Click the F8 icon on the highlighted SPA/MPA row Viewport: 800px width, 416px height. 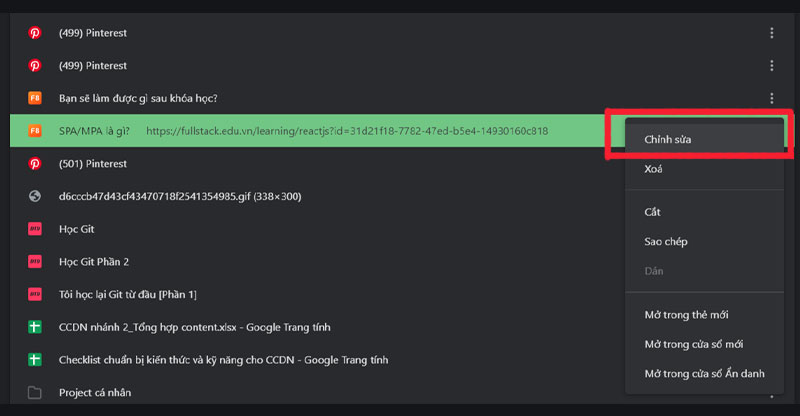tap(35, 131)
